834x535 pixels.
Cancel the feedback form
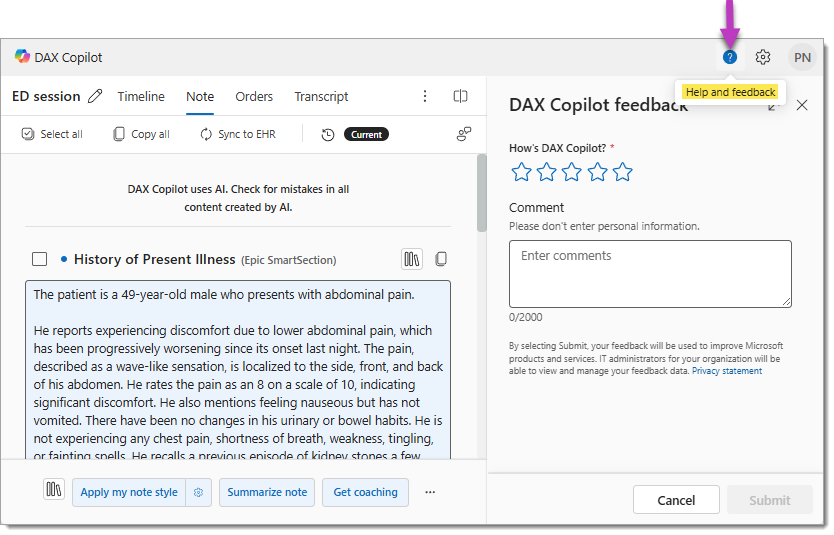pos(676,500)
